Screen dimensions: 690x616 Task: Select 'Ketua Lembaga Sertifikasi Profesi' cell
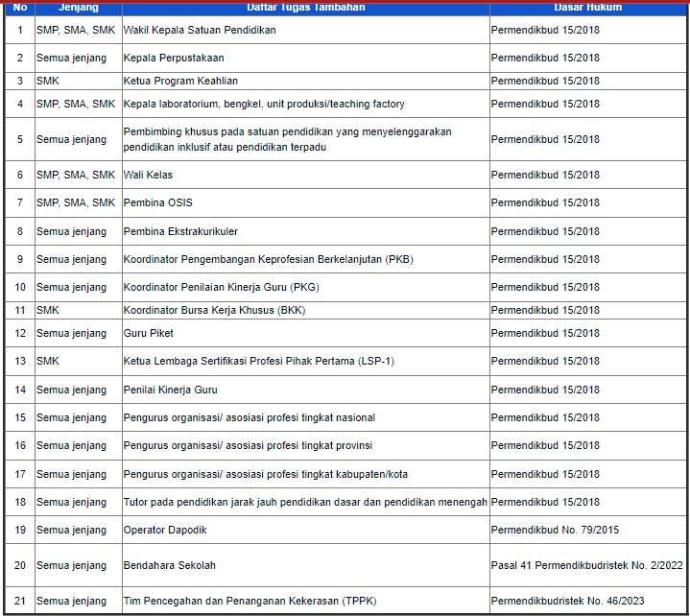point(306,361)
